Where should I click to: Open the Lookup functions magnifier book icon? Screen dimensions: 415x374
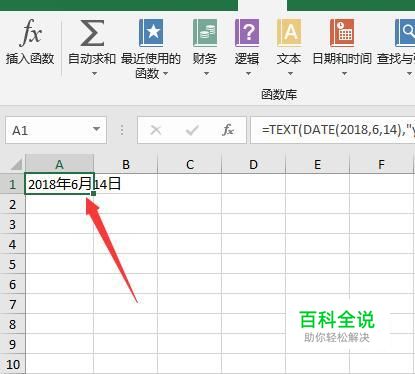point(405,33)
